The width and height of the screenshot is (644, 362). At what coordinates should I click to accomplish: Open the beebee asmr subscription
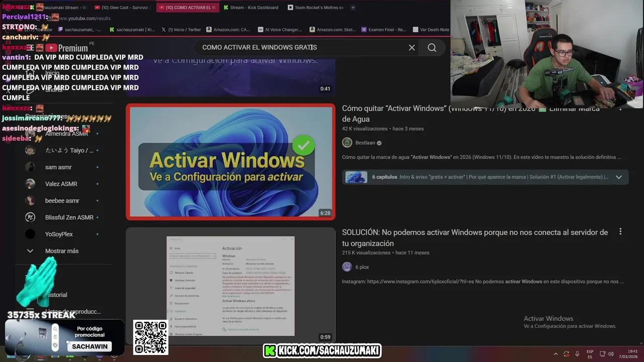[63, 201]
